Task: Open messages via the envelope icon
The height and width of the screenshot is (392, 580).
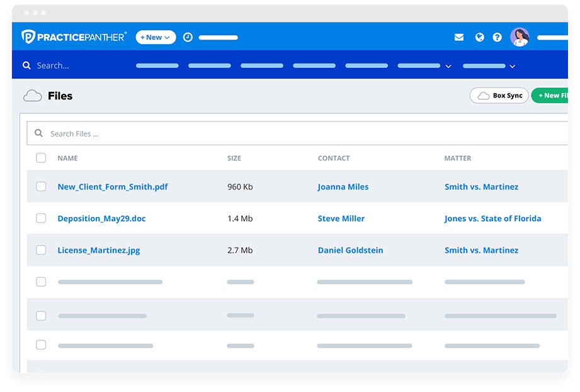Action: click(458, 36)
